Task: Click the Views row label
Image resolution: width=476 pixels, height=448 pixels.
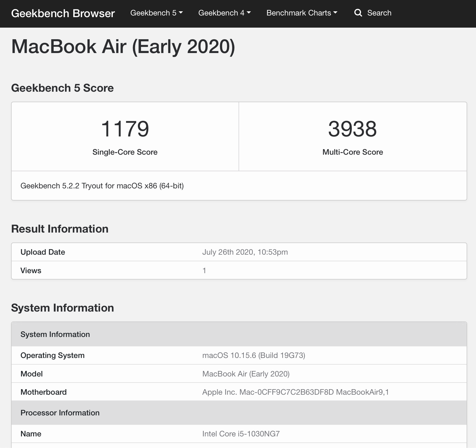Action: pyautogui.click(x=31, y=270)
